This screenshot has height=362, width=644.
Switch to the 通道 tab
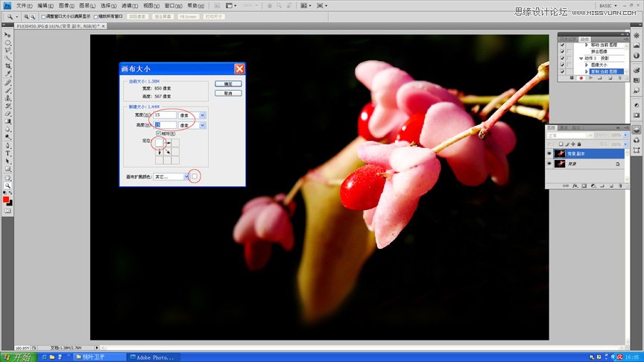click(x=564, y=128)
